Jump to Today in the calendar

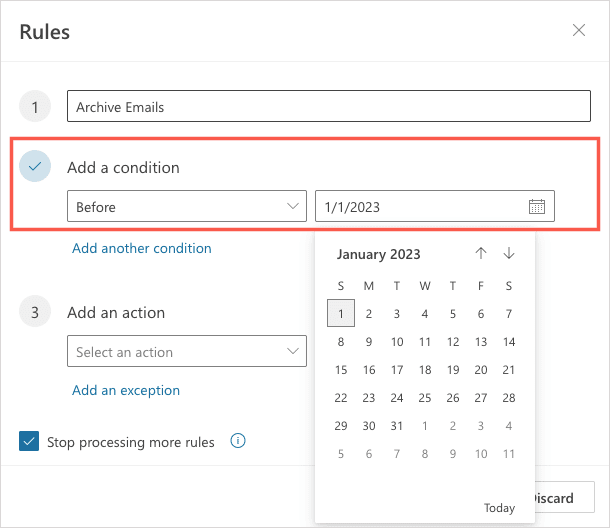(499, 507)
